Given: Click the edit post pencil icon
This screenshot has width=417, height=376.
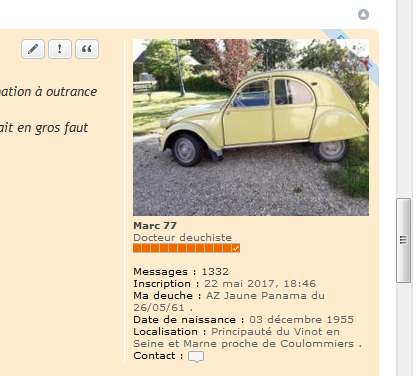Looking at the screenshot, I should [33, 49].
